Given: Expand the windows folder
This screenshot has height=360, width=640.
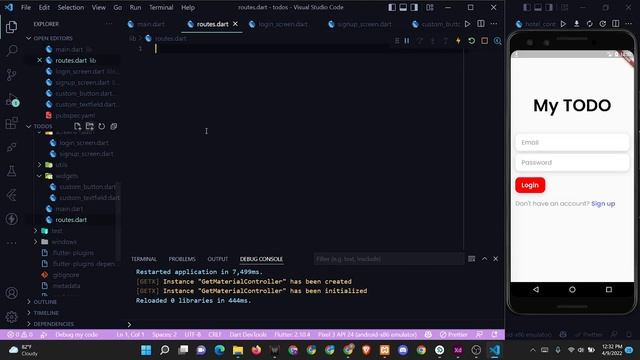Looking at the screenshot, I should click(x=64, y=242).
